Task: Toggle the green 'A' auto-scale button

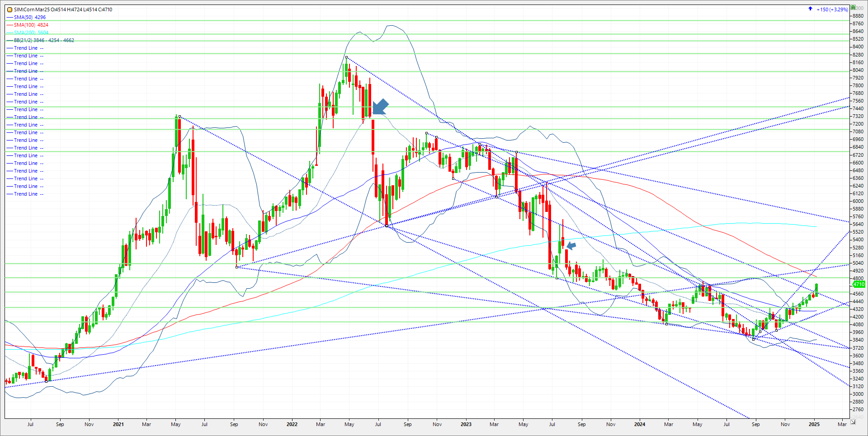Action: (853, 8)
